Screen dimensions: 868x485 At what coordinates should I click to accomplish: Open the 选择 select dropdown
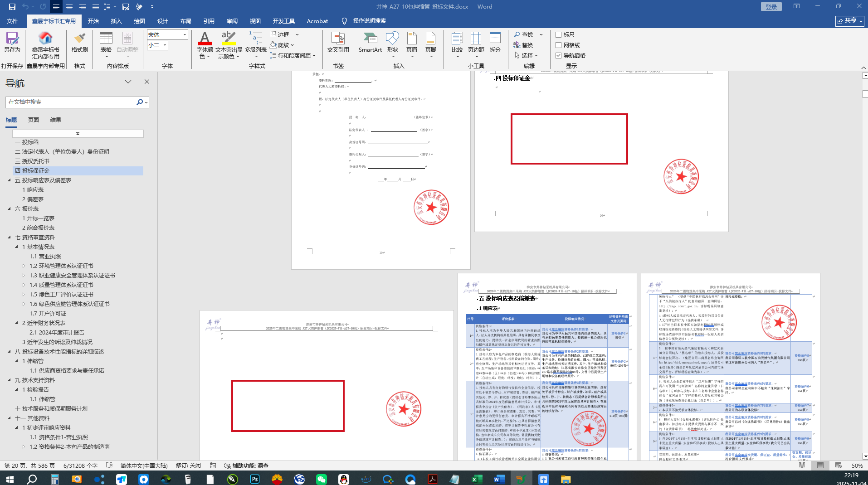pos(526,55)
